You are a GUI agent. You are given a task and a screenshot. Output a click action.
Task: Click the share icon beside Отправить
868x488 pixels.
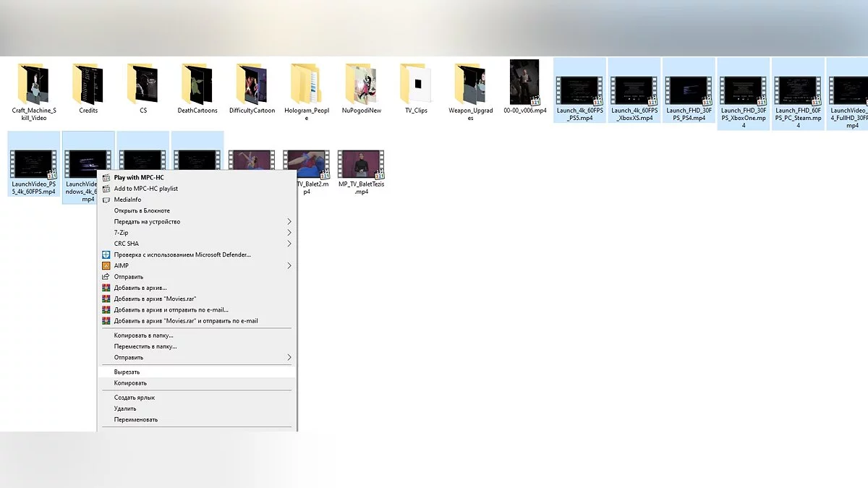pos(106,276)
